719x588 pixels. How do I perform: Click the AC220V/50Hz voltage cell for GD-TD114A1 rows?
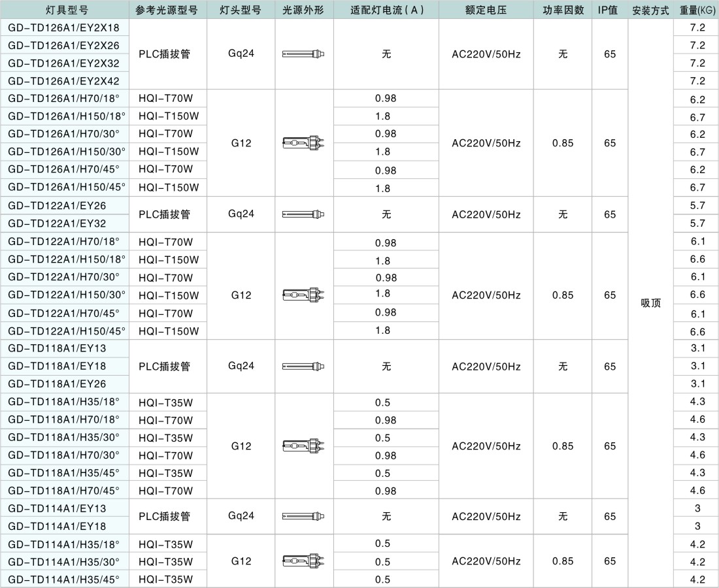pyautogui.click(x=486, y=561)
